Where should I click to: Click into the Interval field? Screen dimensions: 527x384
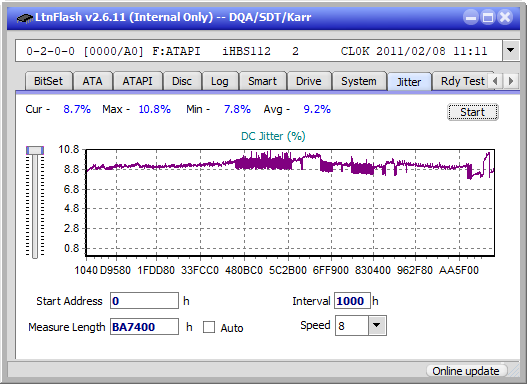point(352,301)
